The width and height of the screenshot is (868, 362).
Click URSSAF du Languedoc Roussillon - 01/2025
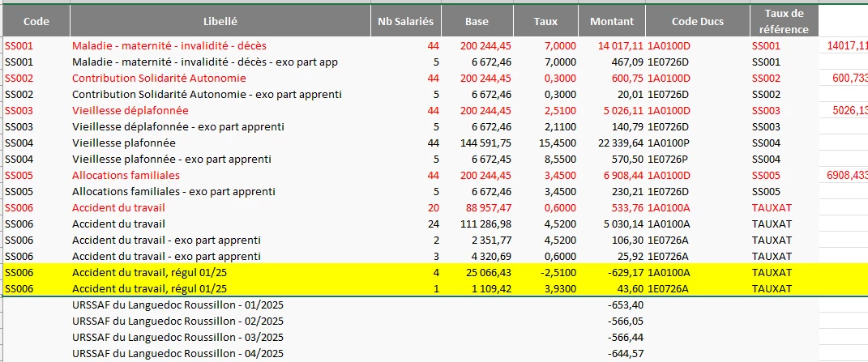(x=177, y=305)
